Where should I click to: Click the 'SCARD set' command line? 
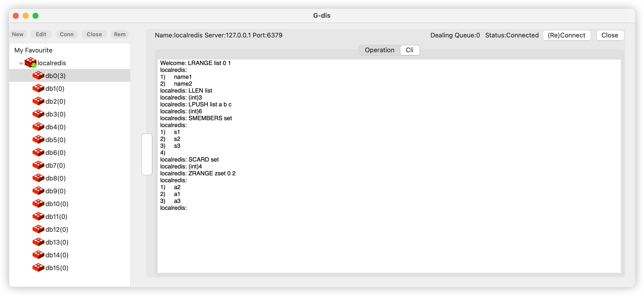click(x=189, y=160)
